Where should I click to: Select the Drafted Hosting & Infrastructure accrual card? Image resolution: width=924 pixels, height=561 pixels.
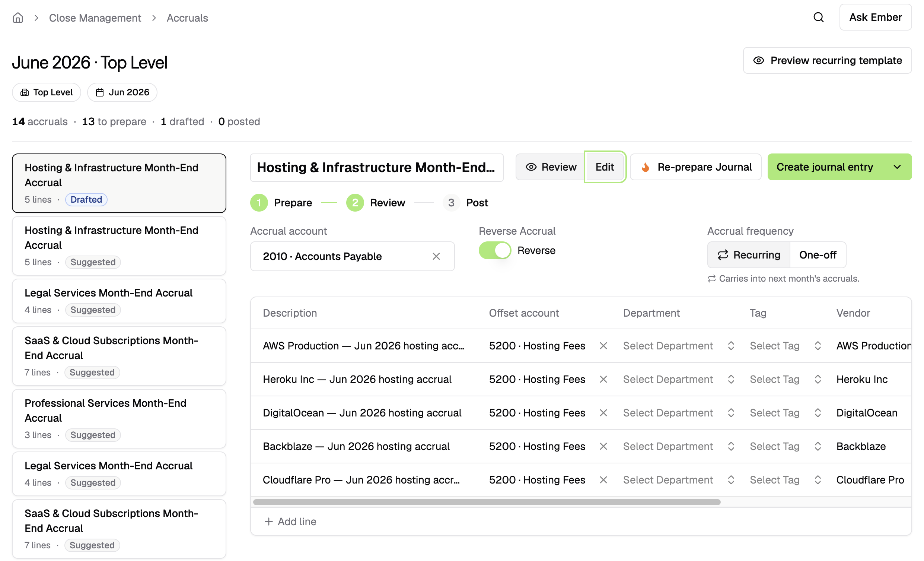click(x=119, y=183)
